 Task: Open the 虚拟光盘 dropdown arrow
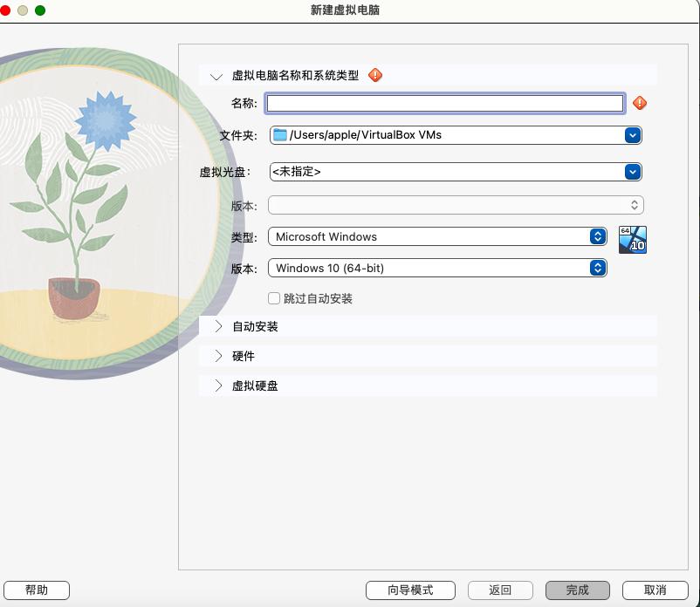click(x=632, y=172)
